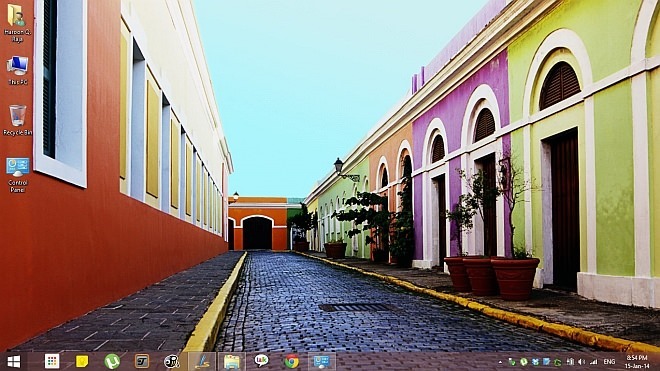The width and height of the screenshot is (660, 371).
Task: Open the colorful grid app in taskbar
Action: pos(52,361)
